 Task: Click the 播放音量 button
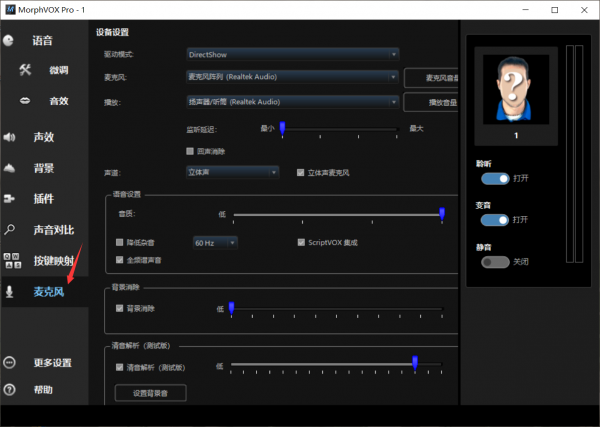click(431, 102)
